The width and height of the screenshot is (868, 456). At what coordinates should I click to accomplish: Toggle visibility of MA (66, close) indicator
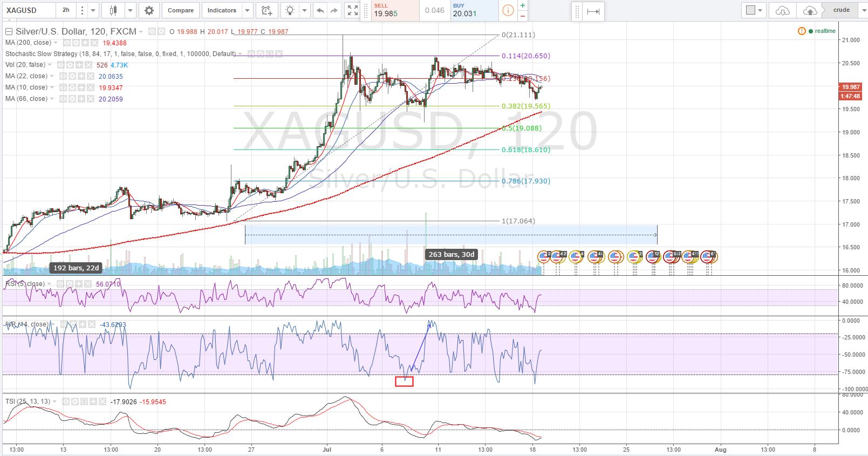63,99
